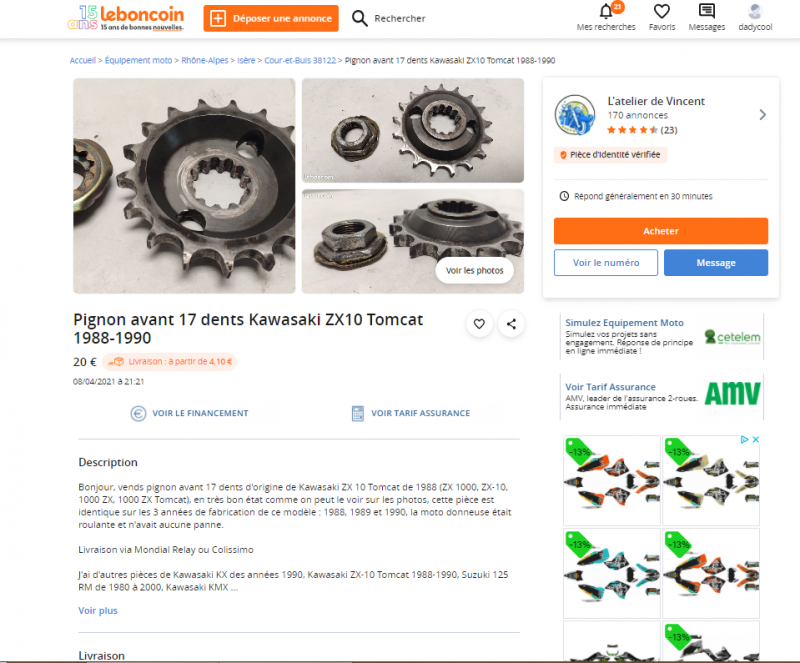Click the orange Acheter button
Image resolution: width=800 pixels, height=663 pixels.
661,231
